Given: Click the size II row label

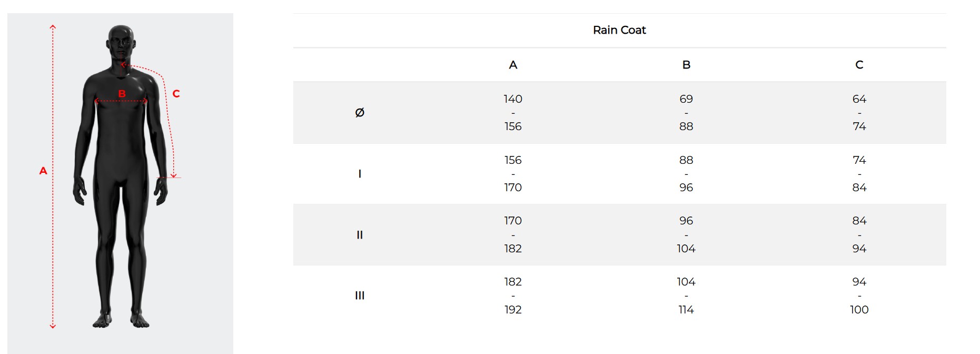Looking at the screenshot, I should 360,235.
